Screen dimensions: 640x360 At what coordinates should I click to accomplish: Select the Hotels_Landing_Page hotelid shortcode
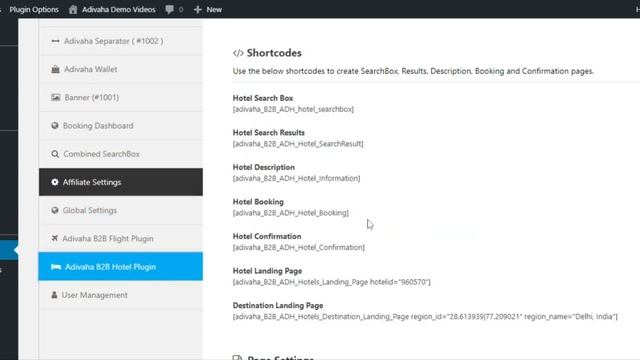tap(331, 282)
